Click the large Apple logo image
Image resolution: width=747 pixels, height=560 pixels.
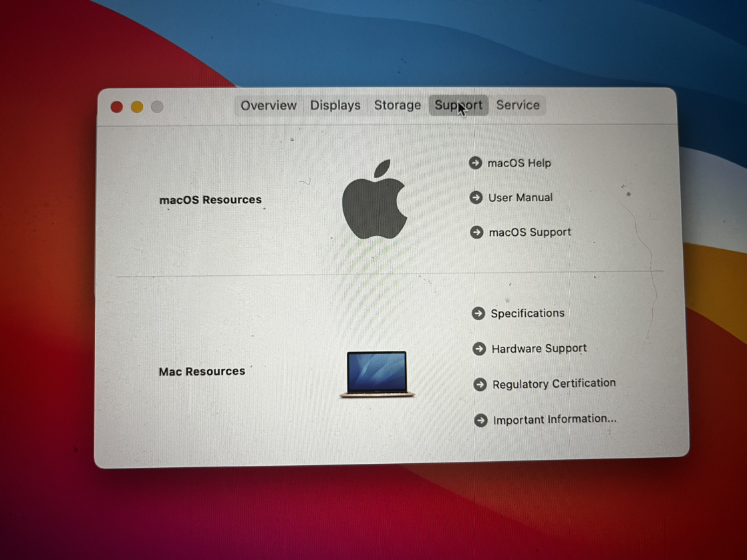375,200
